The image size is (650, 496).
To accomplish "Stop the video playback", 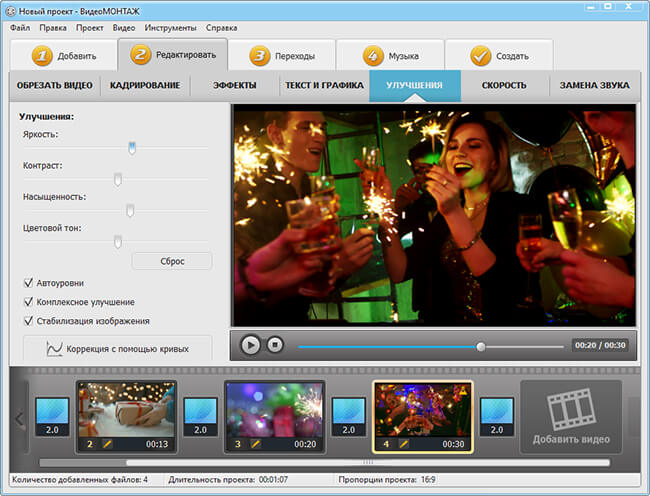I will [275, 345].
